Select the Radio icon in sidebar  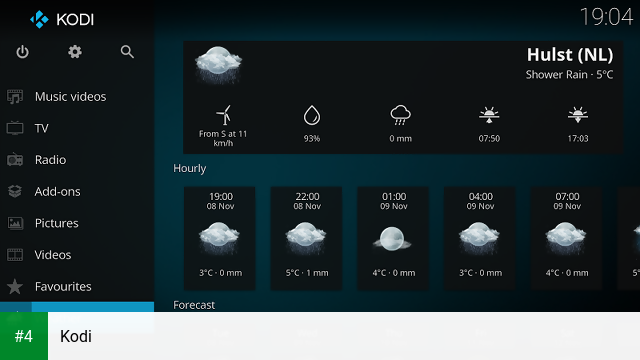pyautogui.click(x=15, y=160)
